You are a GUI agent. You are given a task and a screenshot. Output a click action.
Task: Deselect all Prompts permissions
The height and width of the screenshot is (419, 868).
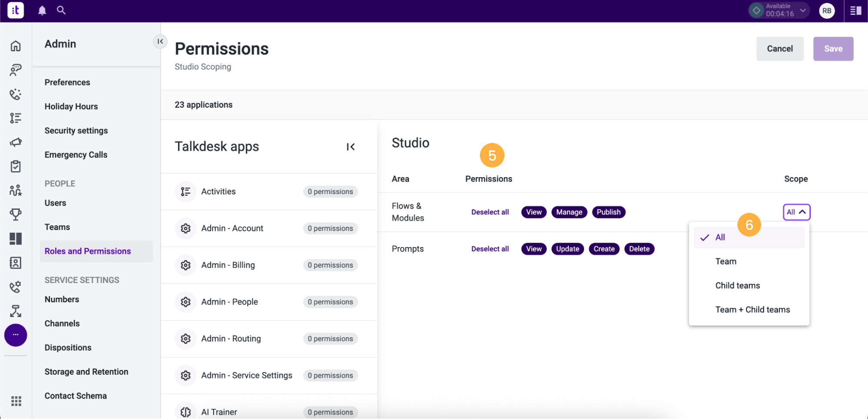coord(490,249)
